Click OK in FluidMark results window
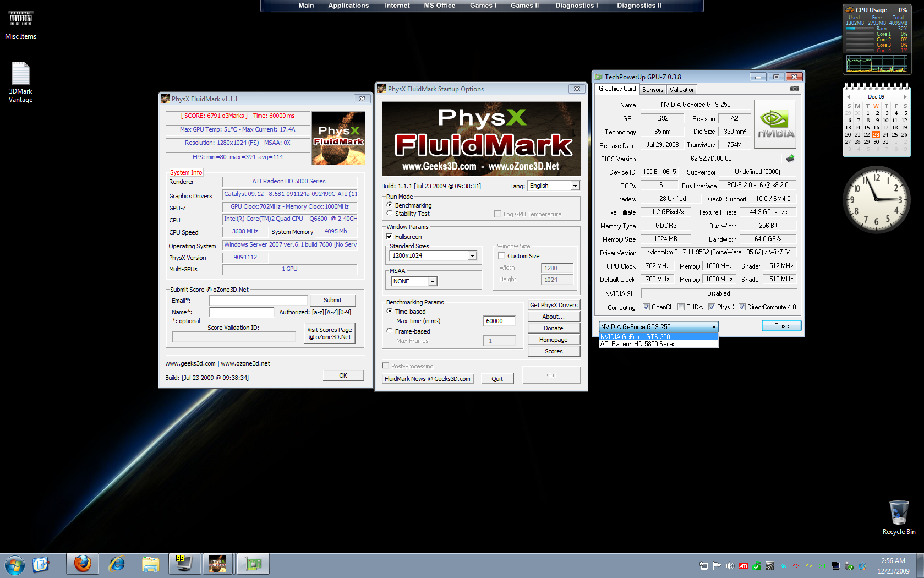 pyautogui.click(x=343, y=375)
